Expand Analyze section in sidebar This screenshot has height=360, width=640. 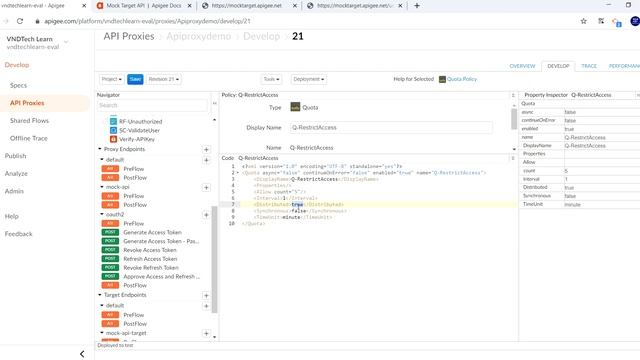click(x=16, y=173)
